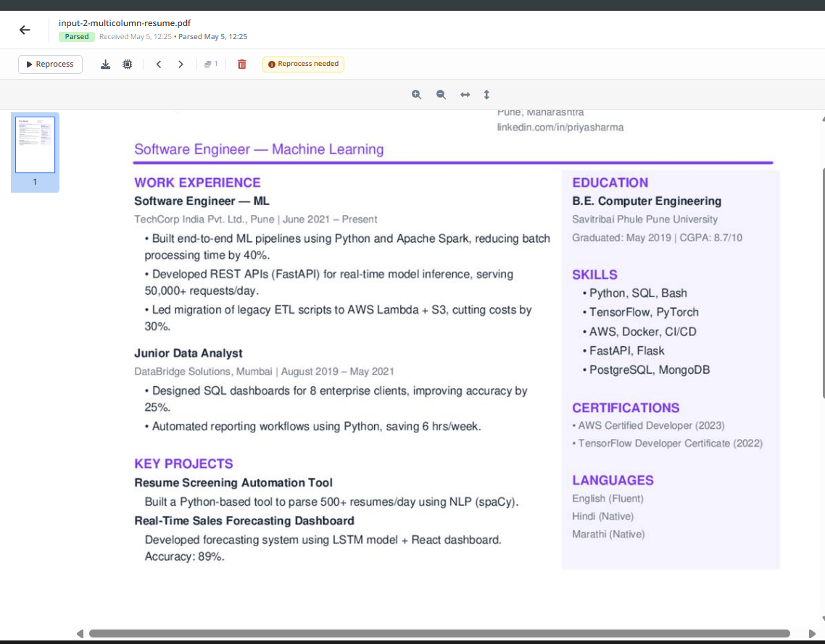The height and width of the screenshot is (644, 825).
Task: Click 'Parsed May 5, 12:25' timestamp
Action: [x=212, y=37]
